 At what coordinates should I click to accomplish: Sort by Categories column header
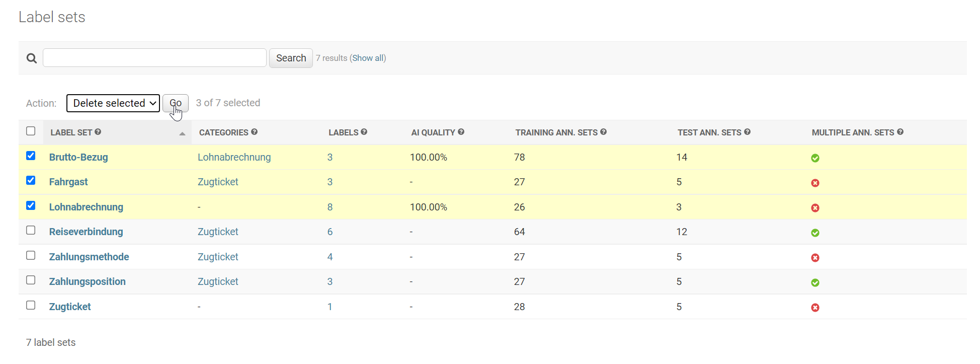223,132
